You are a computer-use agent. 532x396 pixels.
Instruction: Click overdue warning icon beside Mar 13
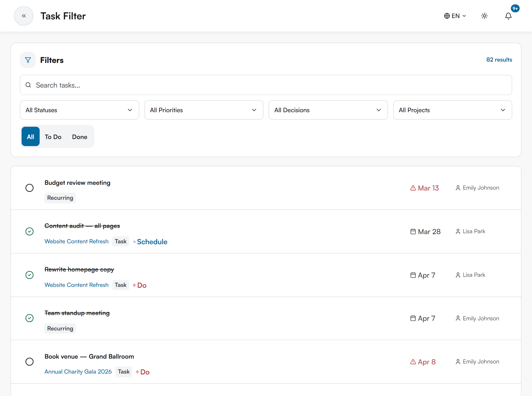(x=413, y=188)
